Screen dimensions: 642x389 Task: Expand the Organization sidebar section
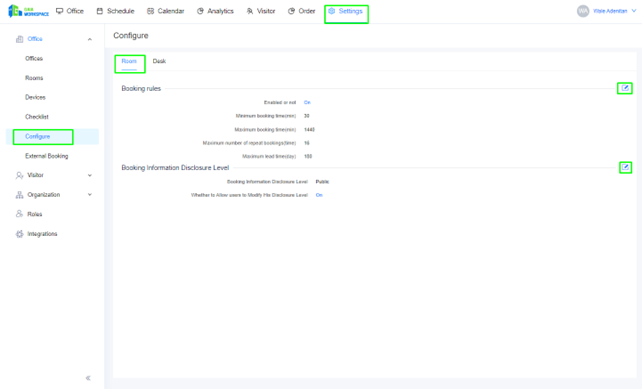(90, 194)
